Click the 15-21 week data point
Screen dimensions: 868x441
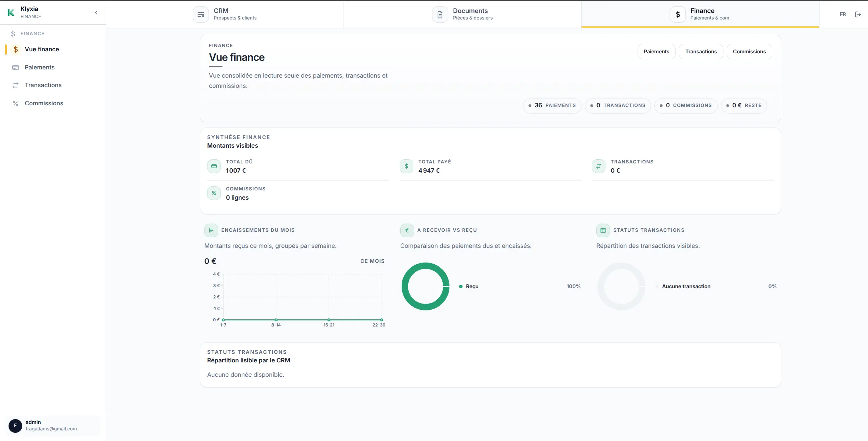[x=329, y=320]
